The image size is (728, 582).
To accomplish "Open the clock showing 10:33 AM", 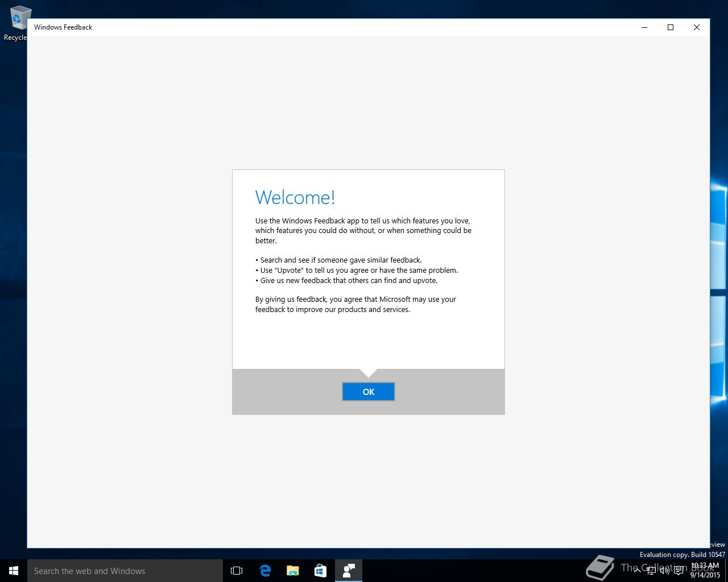I will click(x=705, y=571).
